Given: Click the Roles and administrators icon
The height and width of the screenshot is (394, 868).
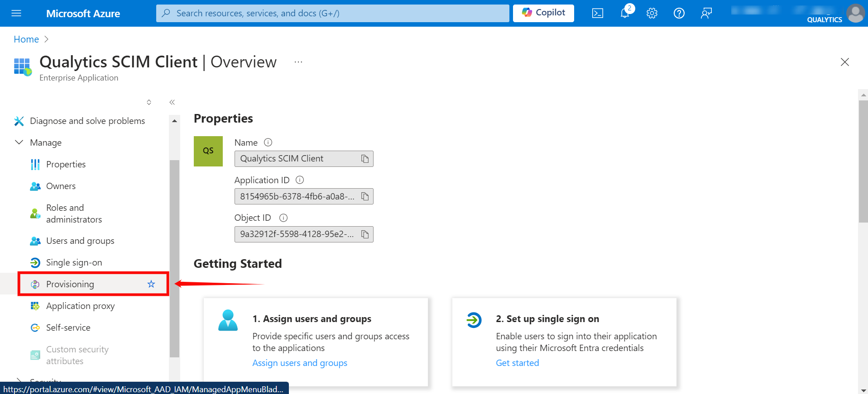Looking at the screenshot, I should (x=35, y=214).
